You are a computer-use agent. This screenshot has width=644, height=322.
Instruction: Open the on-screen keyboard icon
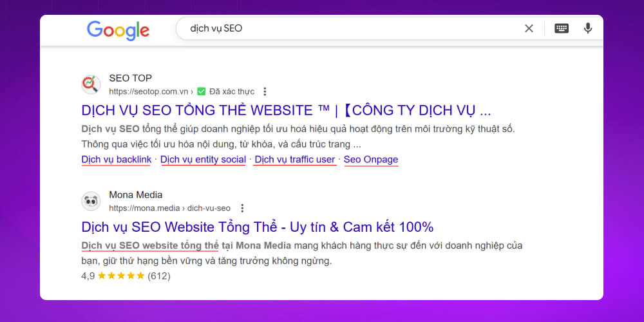[562, 28]
